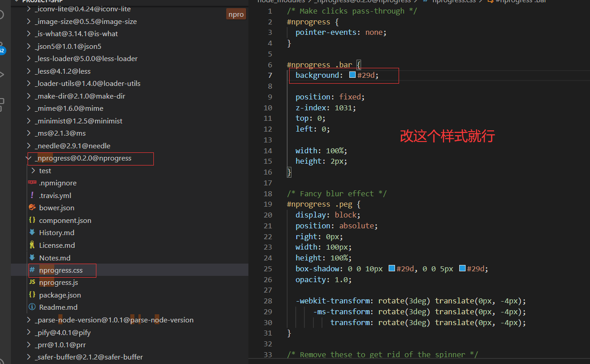This screenshot has width=590, height=364.
Task: Click 'height: 100%;' on line 24
Action: [324, 258]
